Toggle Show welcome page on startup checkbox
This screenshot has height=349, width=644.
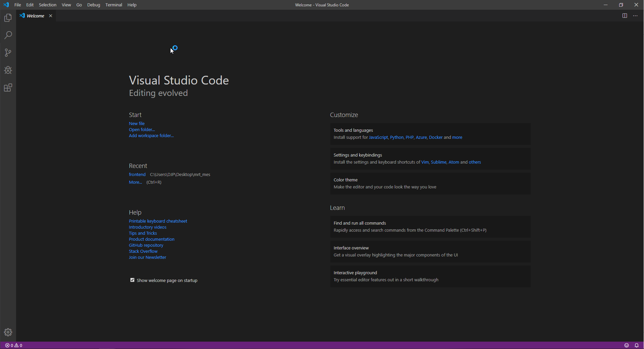coord(132,280)
